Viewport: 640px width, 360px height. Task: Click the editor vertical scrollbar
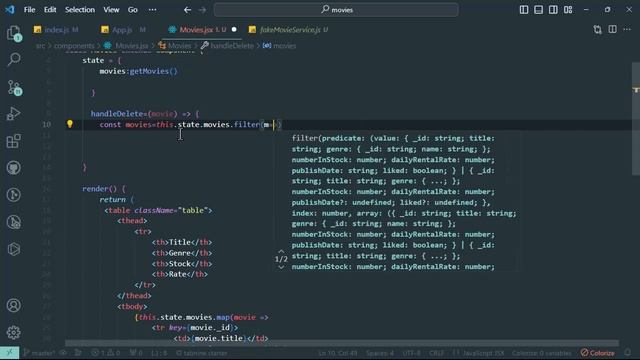pos(636,119)
